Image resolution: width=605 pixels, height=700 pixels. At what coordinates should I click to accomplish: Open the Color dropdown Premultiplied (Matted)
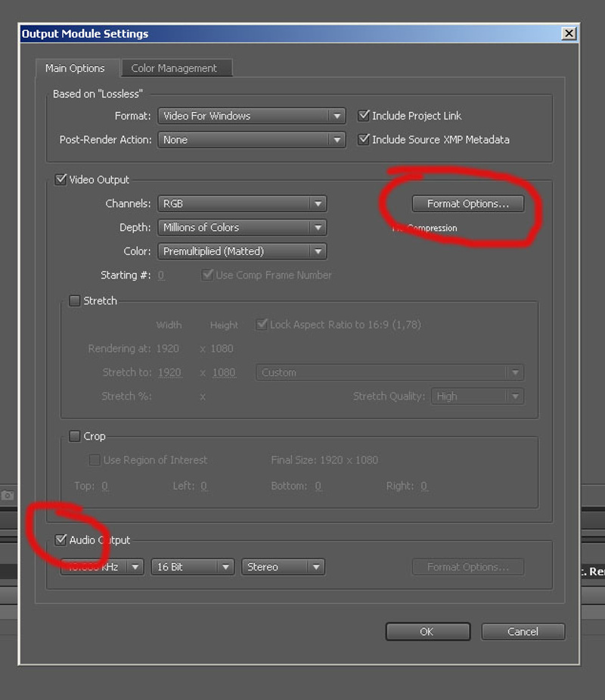pyautogui.click(x=242, y=251)
